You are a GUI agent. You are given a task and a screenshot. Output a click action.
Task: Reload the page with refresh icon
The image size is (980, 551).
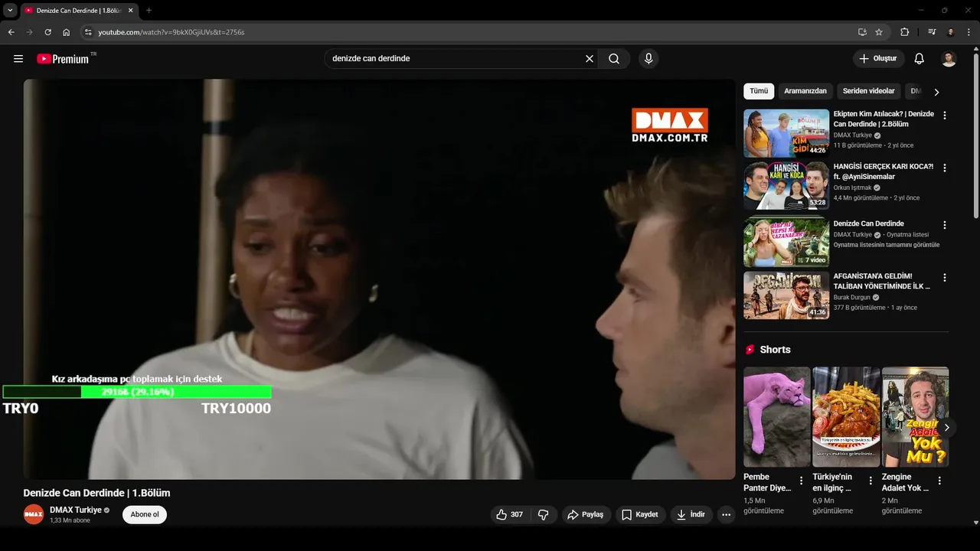click(x=47, y=32)
